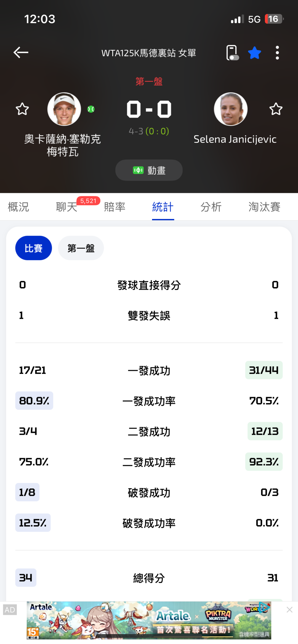Screen dimensions: 298x644
Task: Tap the tournament title WTA125K馬德裏站
Action: (149, 53)
